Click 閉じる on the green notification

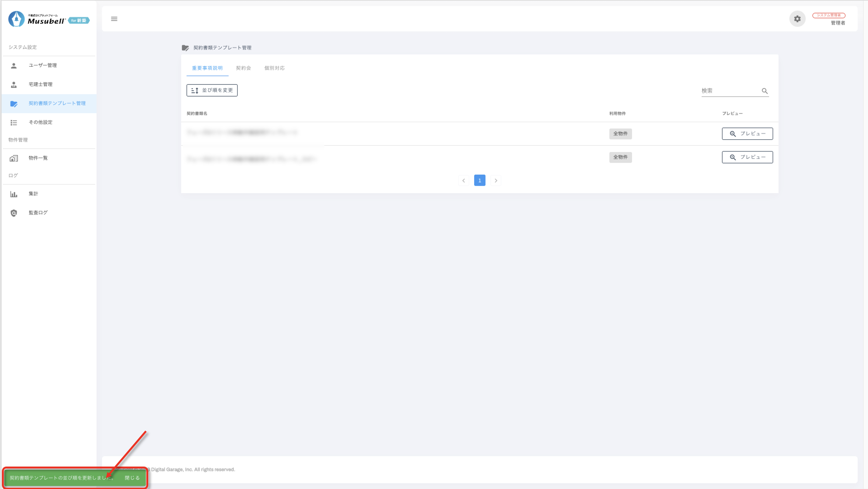pyautogui.click(x=132, y=478)
